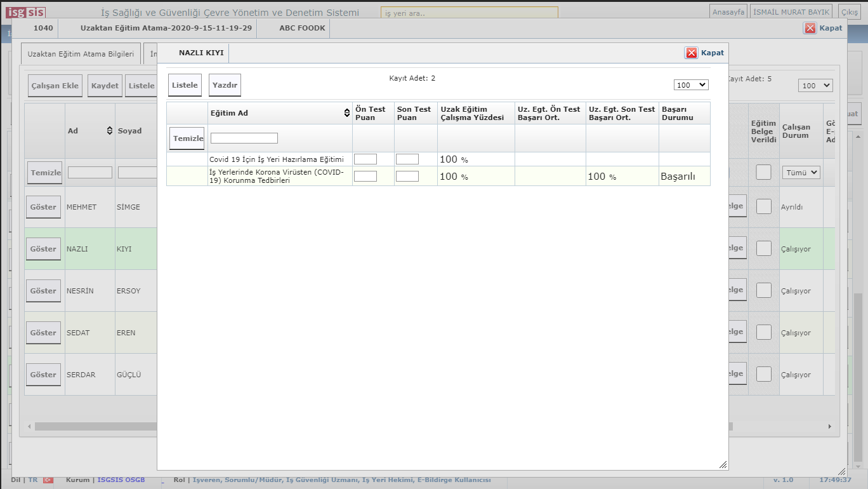Screen dimensions: 868x489
Task: Open the 100 page size dropdown in dialog
Action: pos(691,85)
